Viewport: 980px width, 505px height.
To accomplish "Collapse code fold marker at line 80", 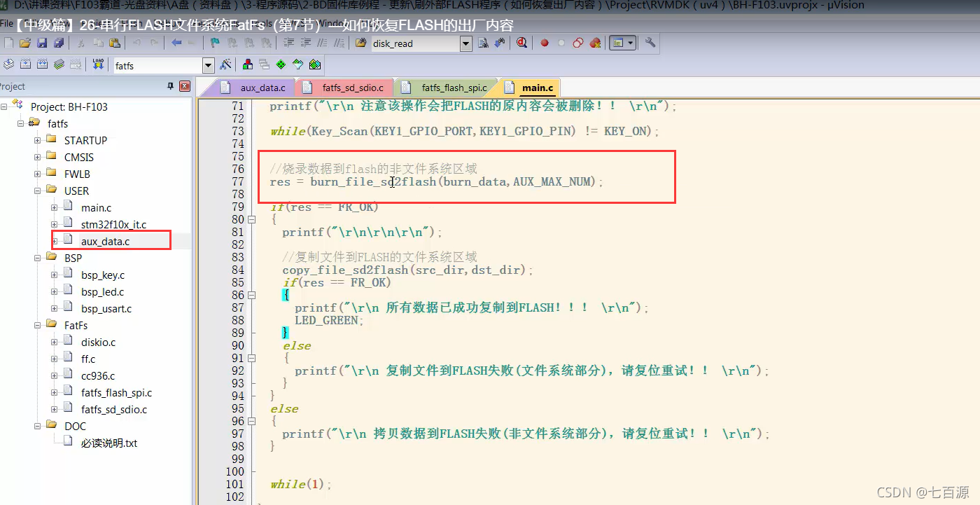I will (253, 219).
